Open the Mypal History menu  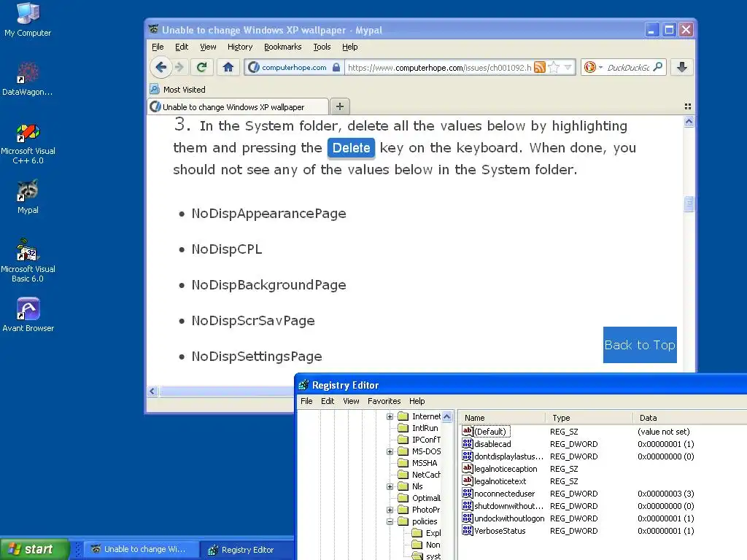pos(240,47)
